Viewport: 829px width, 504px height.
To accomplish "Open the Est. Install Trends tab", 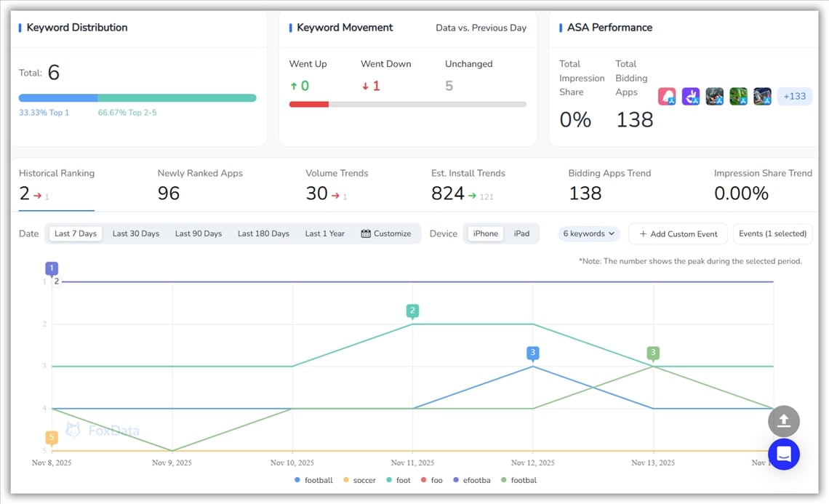I will tap(468, 185).
